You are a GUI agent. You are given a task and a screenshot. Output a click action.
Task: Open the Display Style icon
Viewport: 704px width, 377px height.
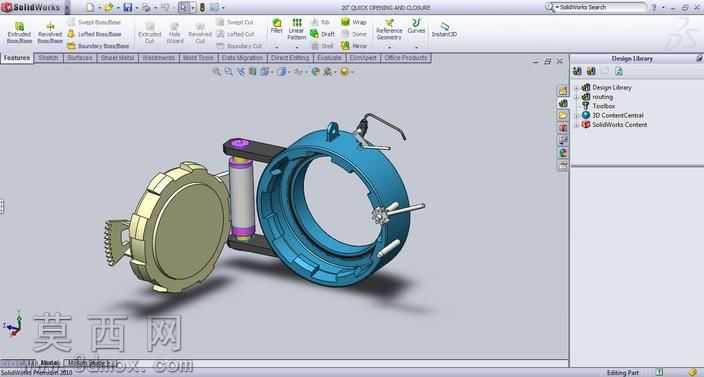[x=282, y=71]
